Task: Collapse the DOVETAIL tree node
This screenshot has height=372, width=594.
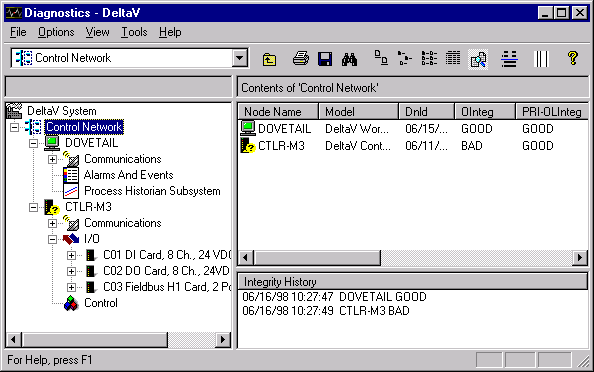Action: 33,143
